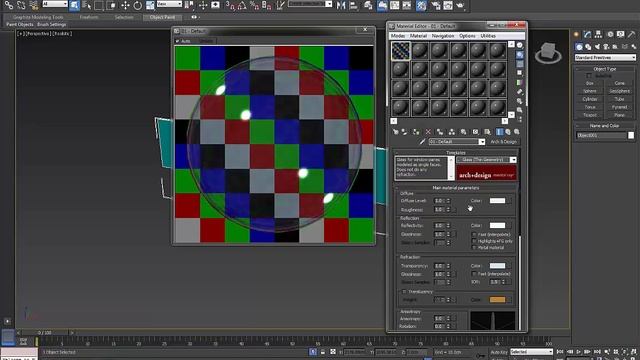Viewport: 640px width, 360px height.
Task: Open the Options menu in the Material Editor
Action: tap(467, 36)
